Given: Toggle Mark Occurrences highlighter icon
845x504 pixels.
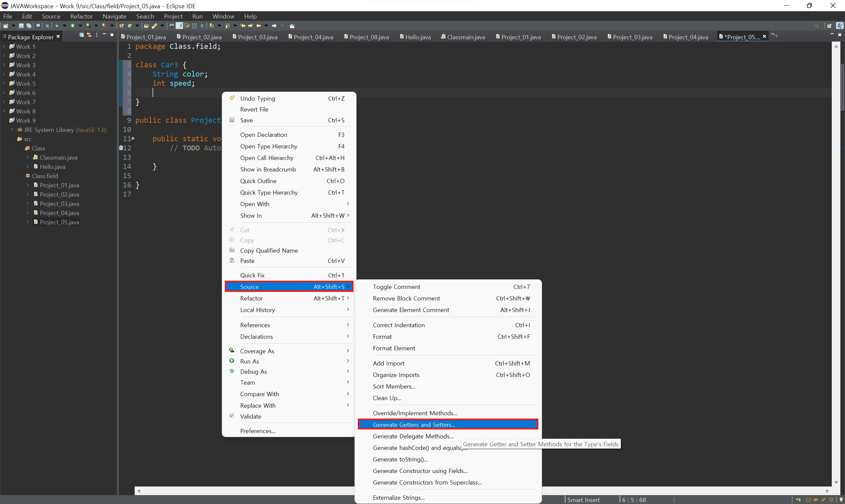Looking at the screenshot, I should (179, 26).
